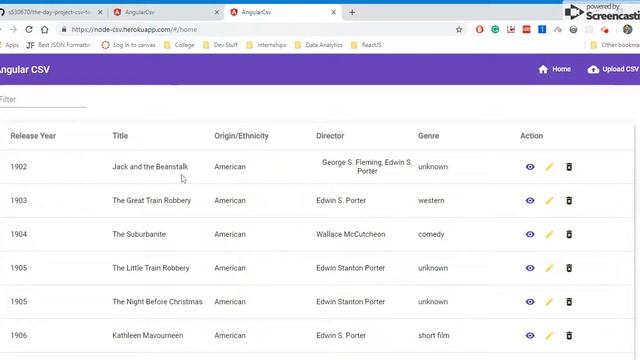
Task: Open the Data Analytics bookmarks folder
Action: [318, 45]
